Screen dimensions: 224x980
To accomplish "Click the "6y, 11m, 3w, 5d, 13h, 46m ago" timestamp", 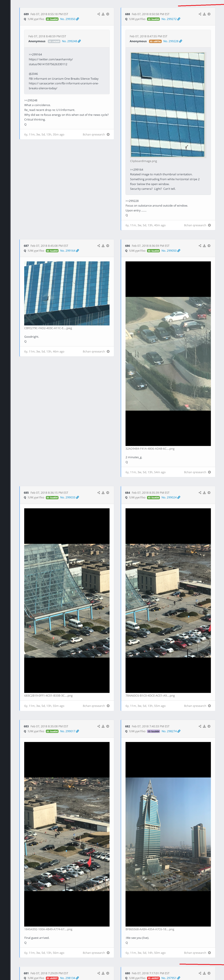I will [x=44, y=351].
